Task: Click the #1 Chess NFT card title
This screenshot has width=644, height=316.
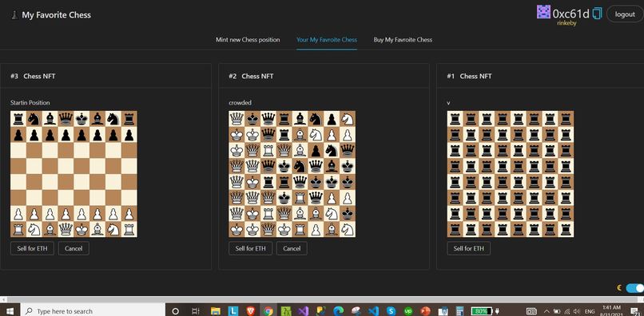Action: click(469, 77)
